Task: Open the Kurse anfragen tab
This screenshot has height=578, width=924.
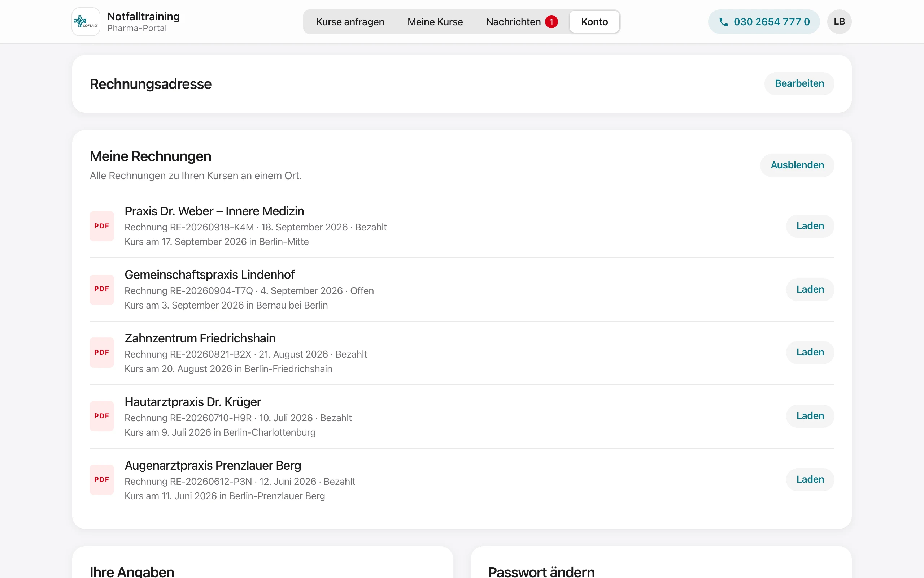Action: [350, 22]
